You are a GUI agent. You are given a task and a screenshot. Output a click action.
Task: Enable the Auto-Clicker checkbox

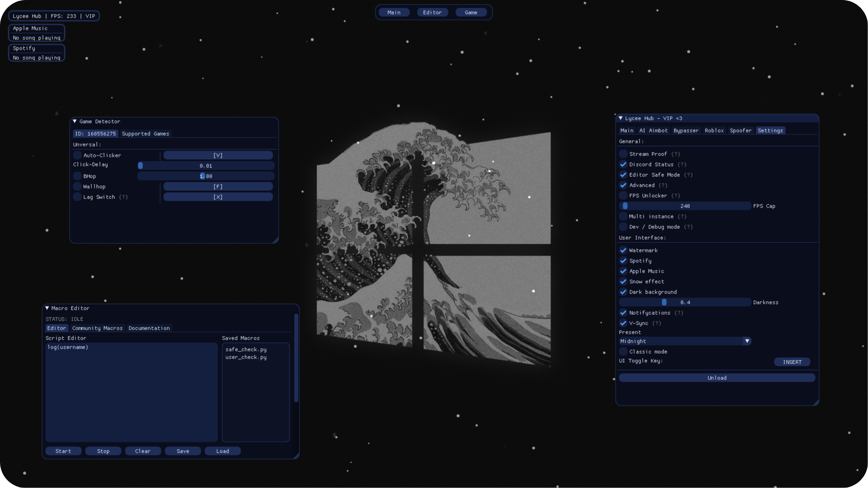[x=77, y=155]
